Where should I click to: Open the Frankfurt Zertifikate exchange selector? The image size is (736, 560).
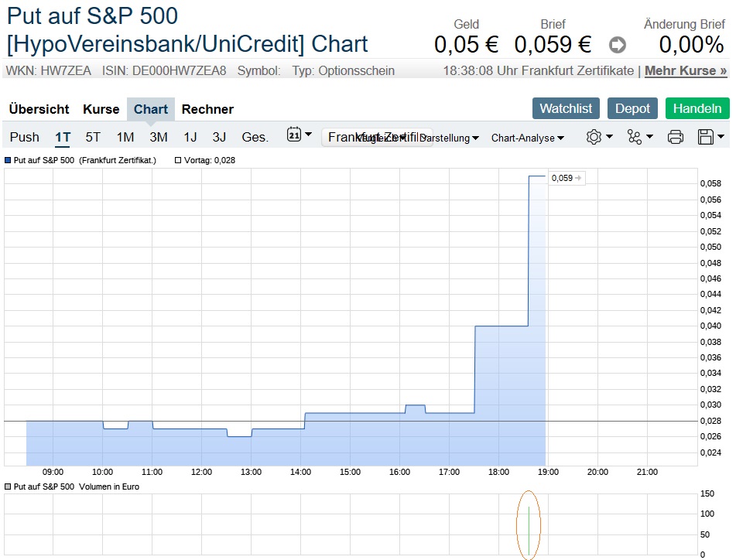click(377, 138)
